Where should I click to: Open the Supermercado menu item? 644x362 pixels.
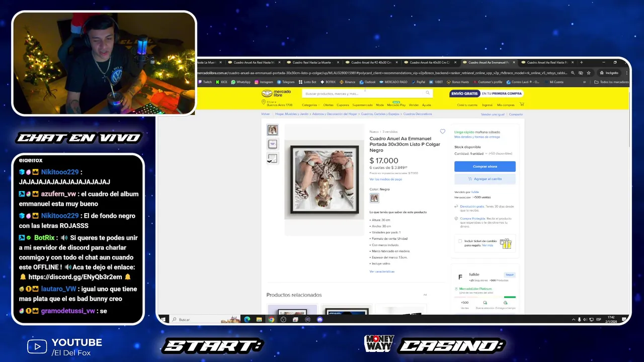[x=362, y=105]
